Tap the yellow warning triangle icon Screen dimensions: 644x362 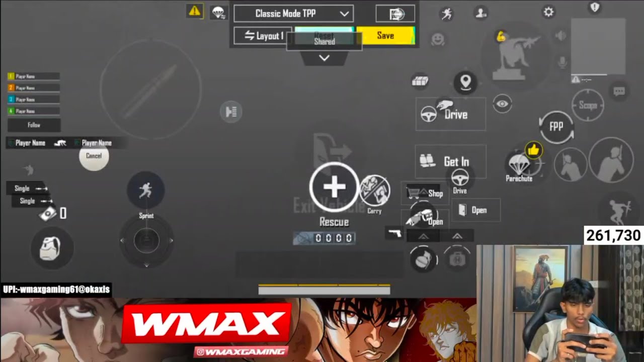194,11
